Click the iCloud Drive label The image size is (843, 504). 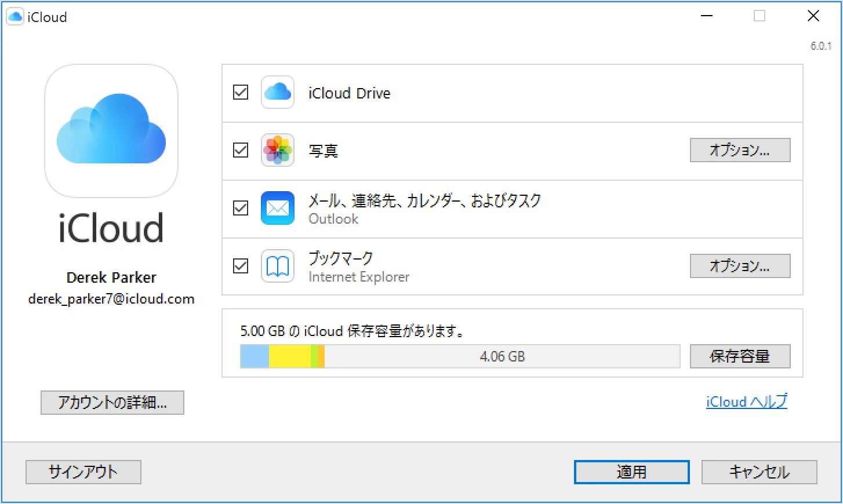349,93
